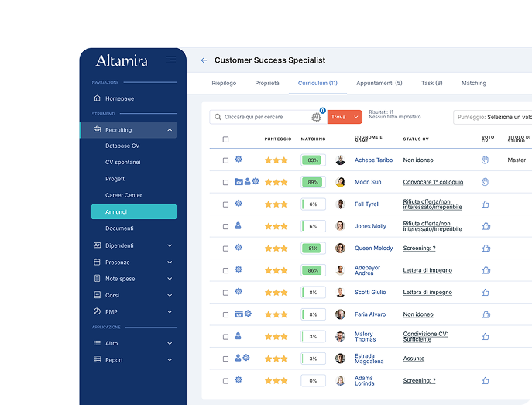Click the Assunto status link
The image size is (532, 405).
(x=414, y=359)
